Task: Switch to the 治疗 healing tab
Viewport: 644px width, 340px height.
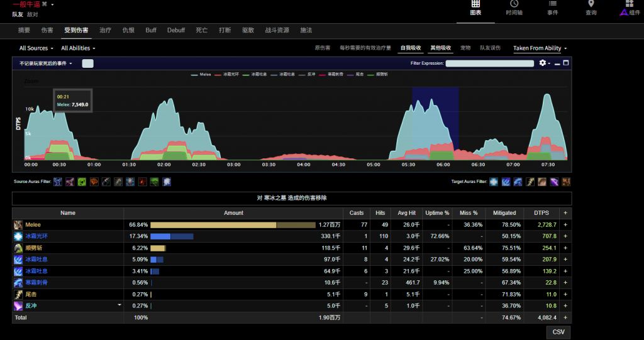Action: coord(106,30)
